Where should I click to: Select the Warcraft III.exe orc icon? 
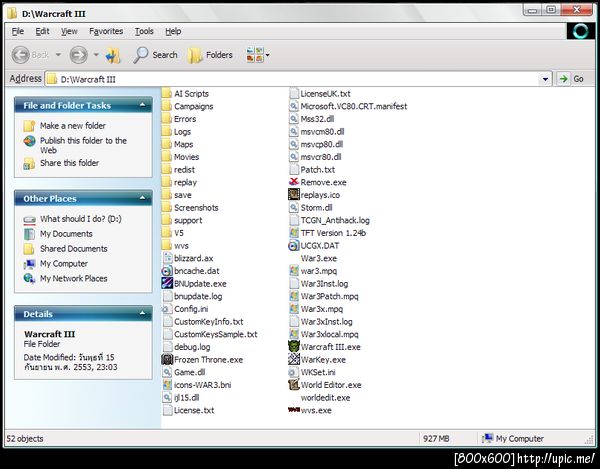(x=293, y=346)
